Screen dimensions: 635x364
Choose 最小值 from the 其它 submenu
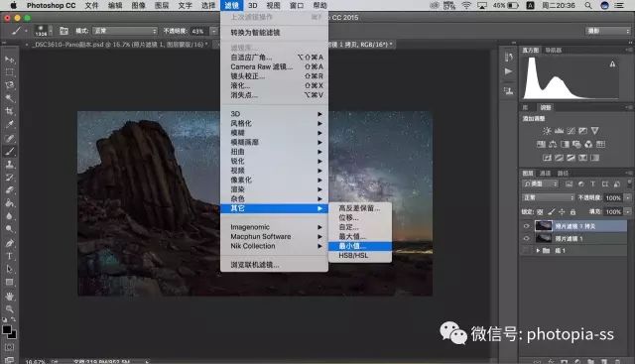pyautogui.click(x=359, y=246)
